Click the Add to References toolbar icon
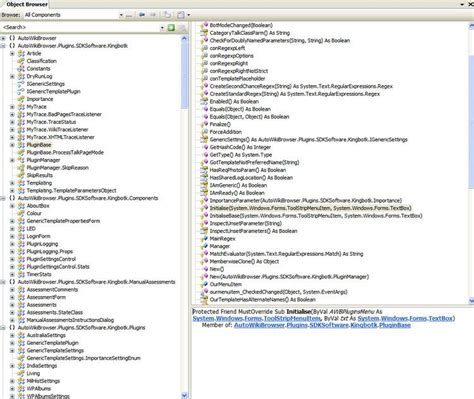The width and height of the screenshot is (474, 399). [x=167, y=15]
